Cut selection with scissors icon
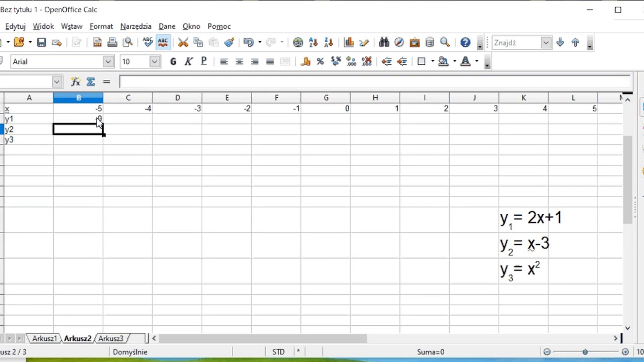Image resolution: width=644 pixels, height=362 pixels. coord(183,43)
